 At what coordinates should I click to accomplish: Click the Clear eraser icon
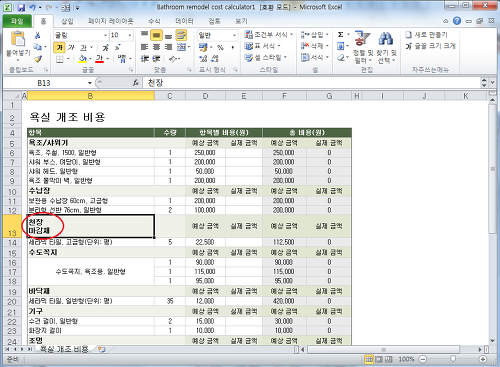pyautogui.click(x=341, y=58)
